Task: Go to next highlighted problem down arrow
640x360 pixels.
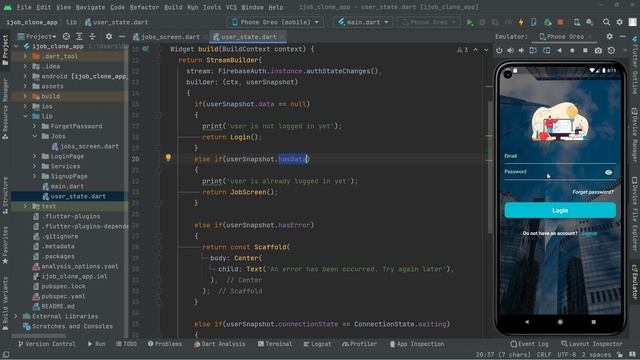Action: (x=486, y=50)
